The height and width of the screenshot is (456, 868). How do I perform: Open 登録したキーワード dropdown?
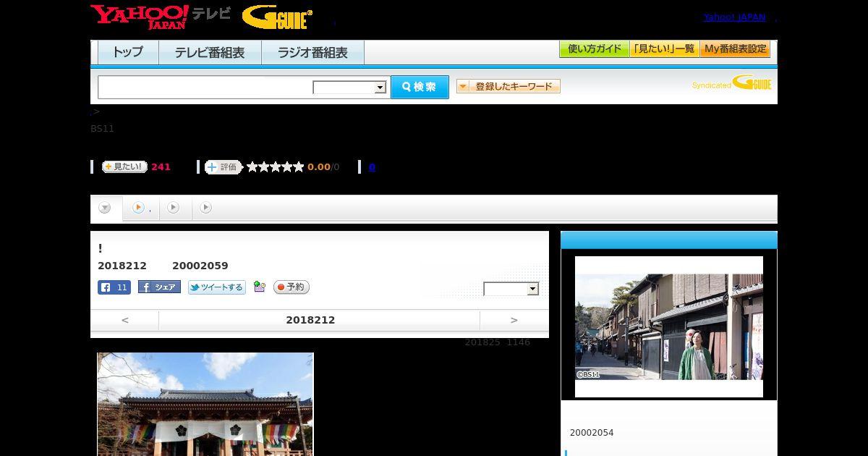point(508,86)
